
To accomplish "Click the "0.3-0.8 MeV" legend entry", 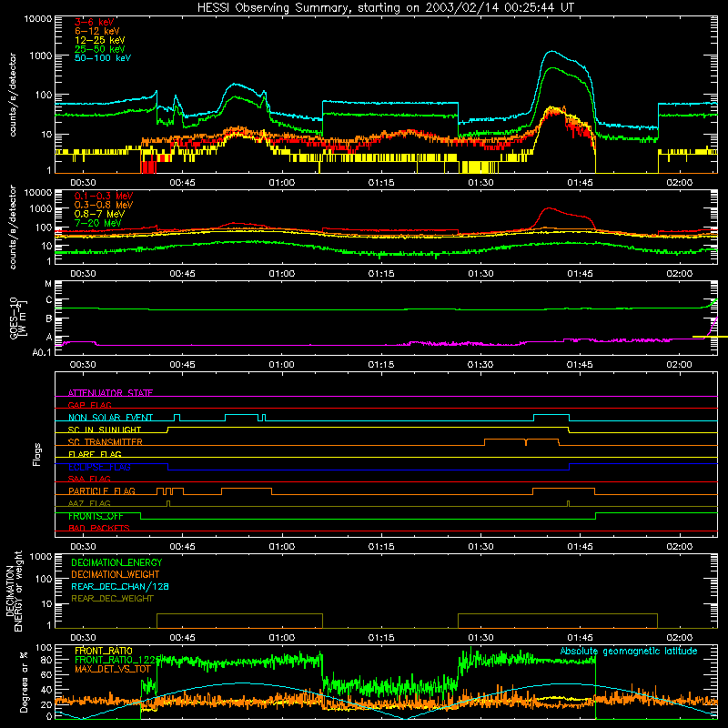I will pyautogui.click(x=104, y=205).
